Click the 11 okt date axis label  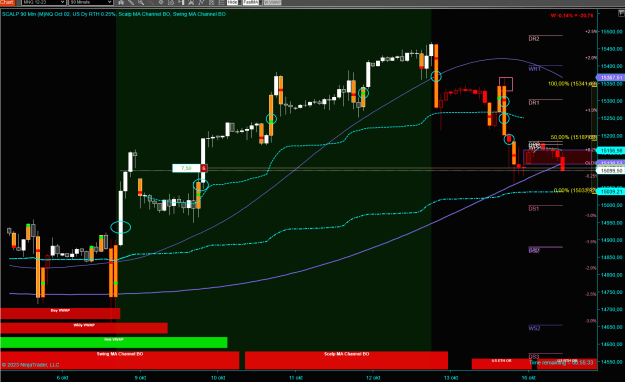pyautogui.click(x=295, y=378)
